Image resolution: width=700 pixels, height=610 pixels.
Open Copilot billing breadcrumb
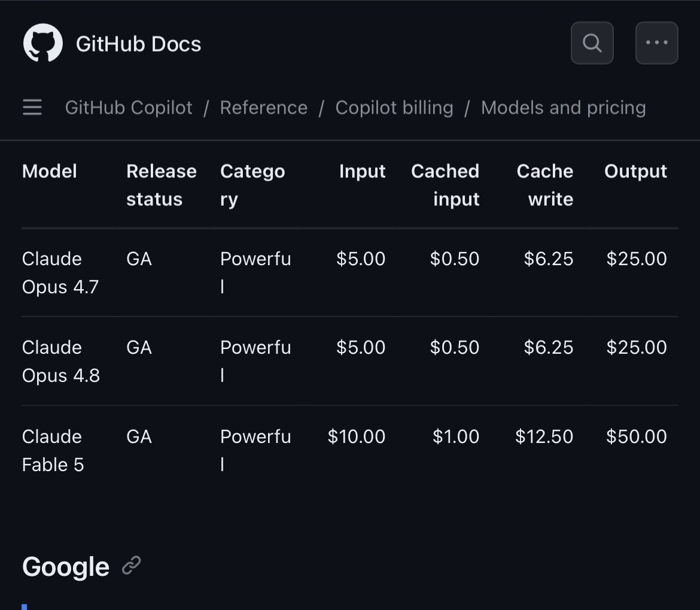point(394,108)
